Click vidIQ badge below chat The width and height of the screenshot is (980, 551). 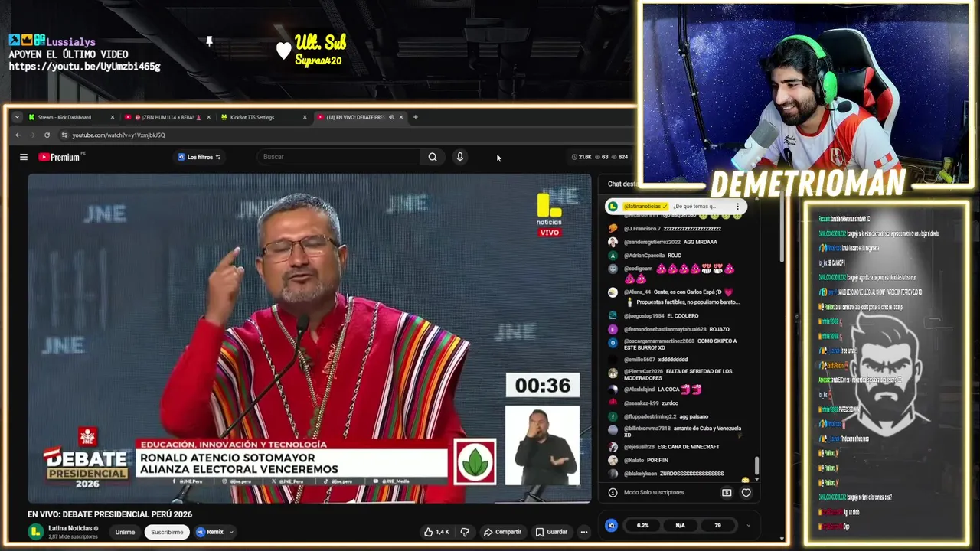(611, 525)
